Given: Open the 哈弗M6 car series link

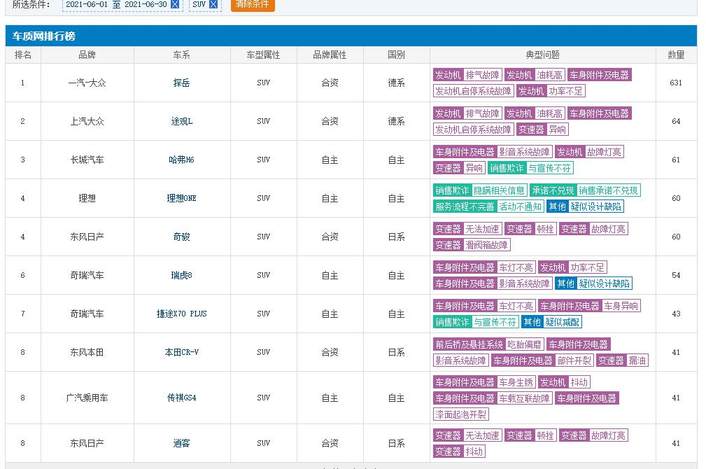Looking at the screenshot, I should click(x=181, y=160).
